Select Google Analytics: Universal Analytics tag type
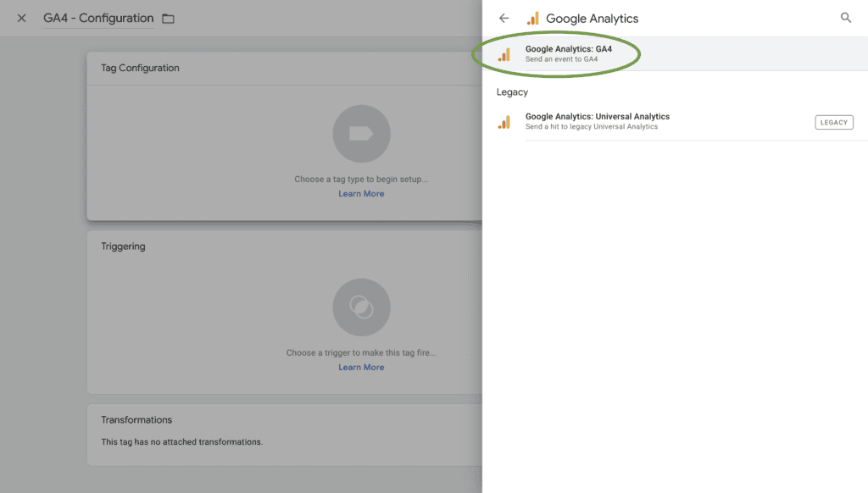Screen dimensions: 868x493 597,121
